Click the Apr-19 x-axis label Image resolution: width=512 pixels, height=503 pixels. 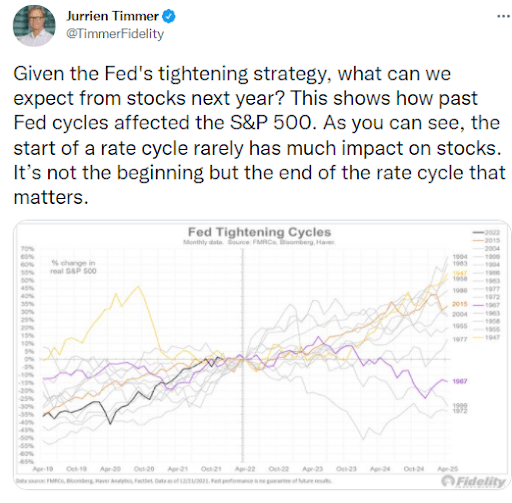[x=43, y=469]
